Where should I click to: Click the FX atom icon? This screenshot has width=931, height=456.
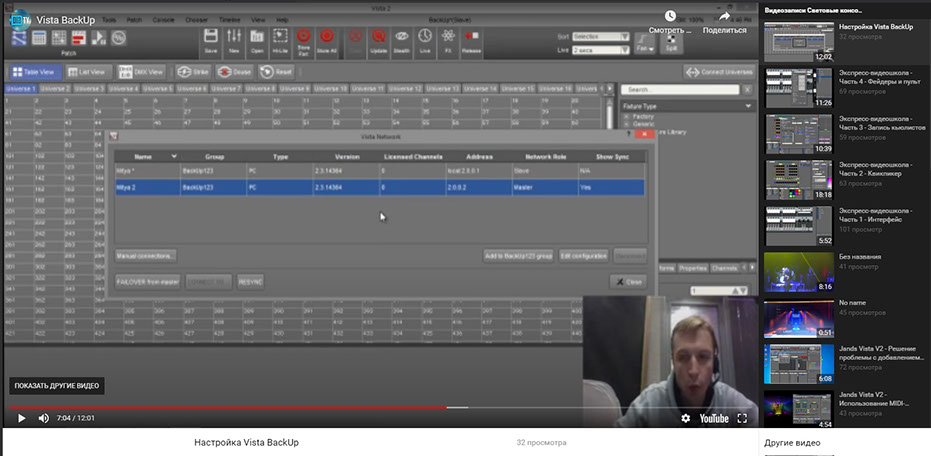(447, 40)
